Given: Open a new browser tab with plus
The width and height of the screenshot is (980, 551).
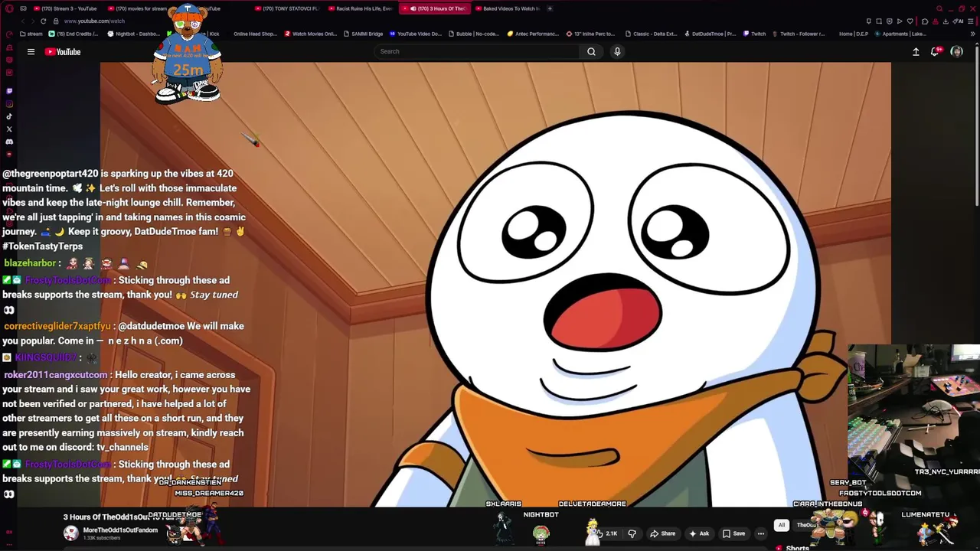Looking at the screenshot, I should point(550,8).
